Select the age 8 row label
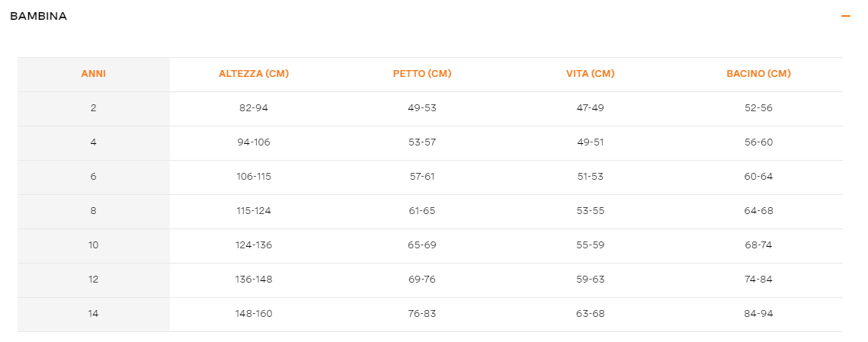 click(x=94, y=211)
